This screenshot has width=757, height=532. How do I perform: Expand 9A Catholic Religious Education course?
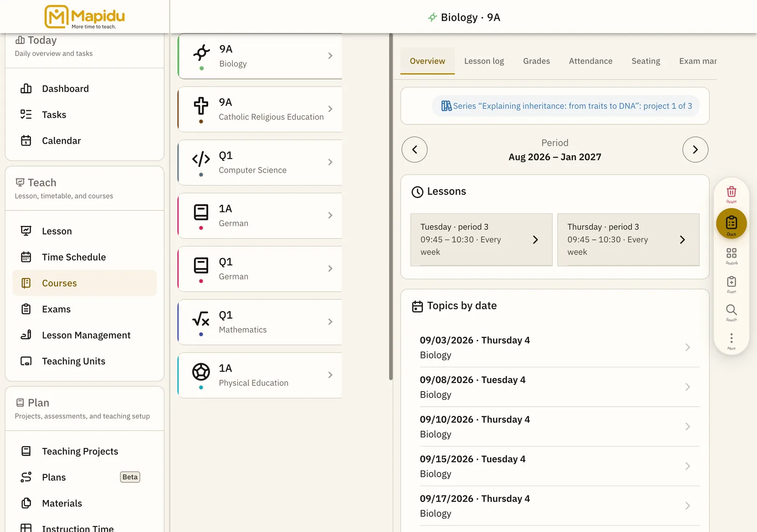260,109
